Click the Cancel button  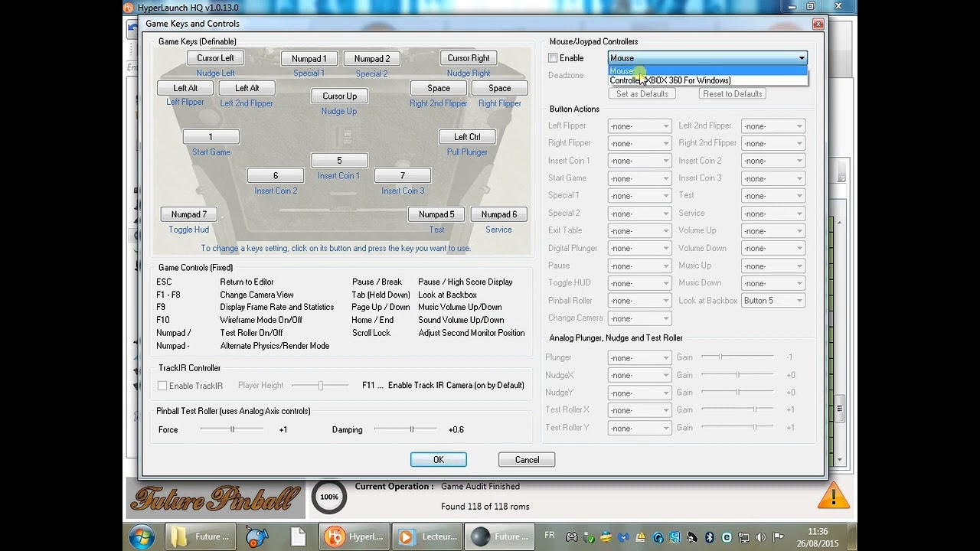527,460
